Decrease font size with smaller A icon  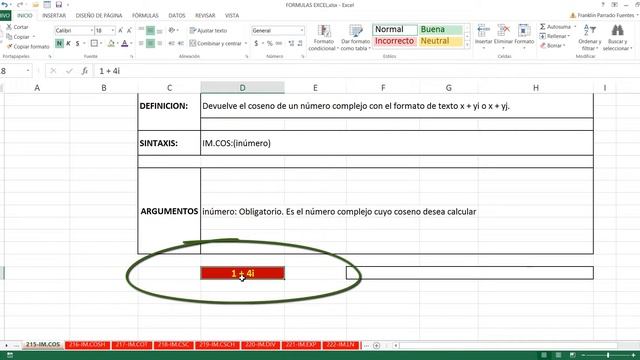tap(129, 31)
